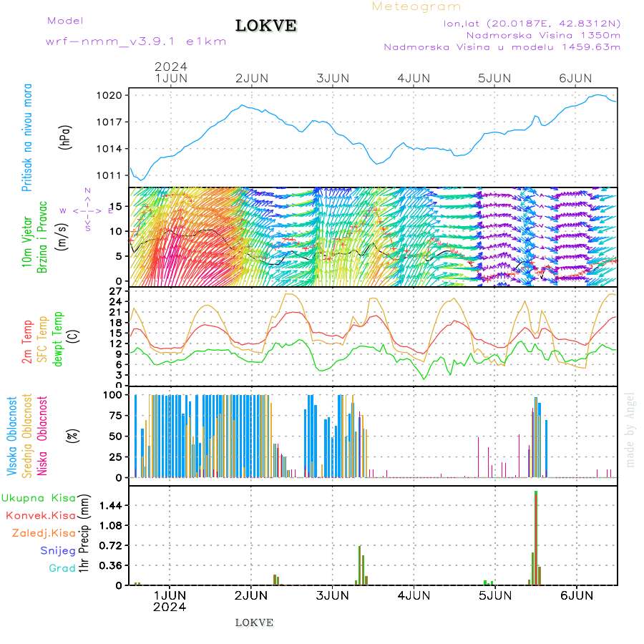The height and width of the screenshot is (644, 644).
Task: Click the 1011 pressure tick value
Action: pos(109,176)
